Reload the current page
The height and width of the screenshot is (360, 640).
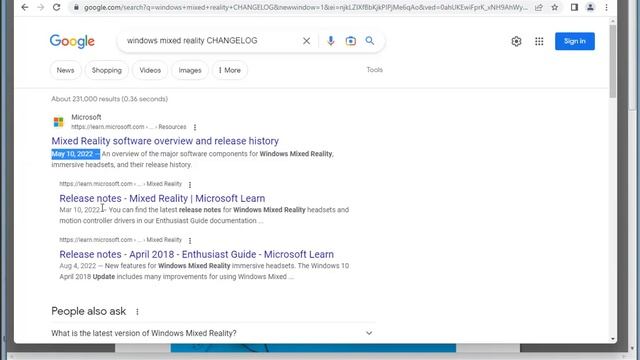(x=56, y=7)
